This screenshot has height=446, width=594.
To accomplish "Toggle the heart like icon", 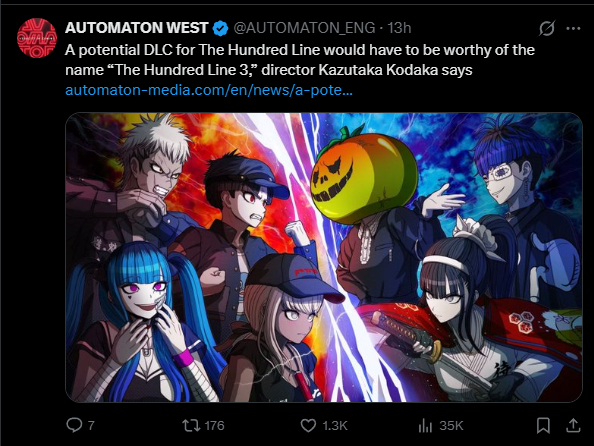I will click(308, 426).
